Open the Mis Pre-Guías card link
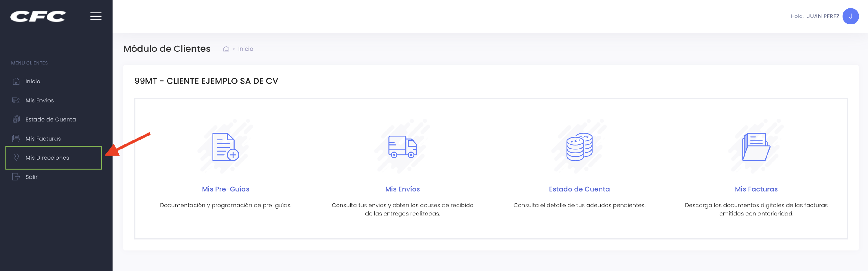 tap(225, 189)
